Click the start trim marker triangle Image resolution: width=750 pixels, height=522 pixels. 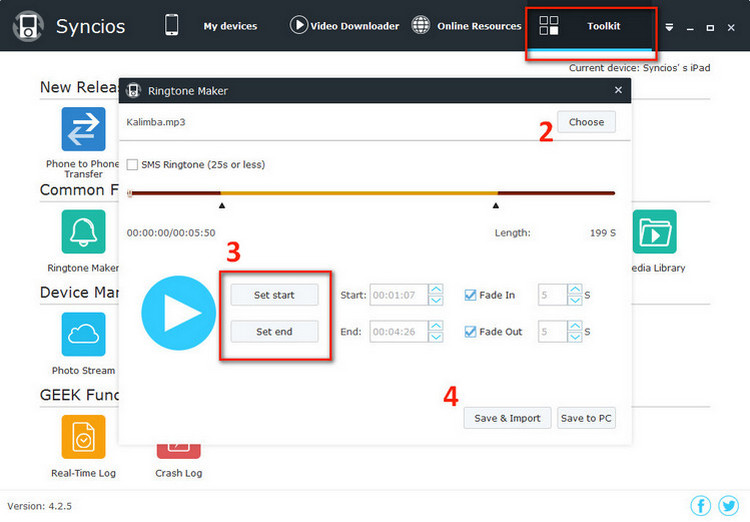click(x=221, y=206)
